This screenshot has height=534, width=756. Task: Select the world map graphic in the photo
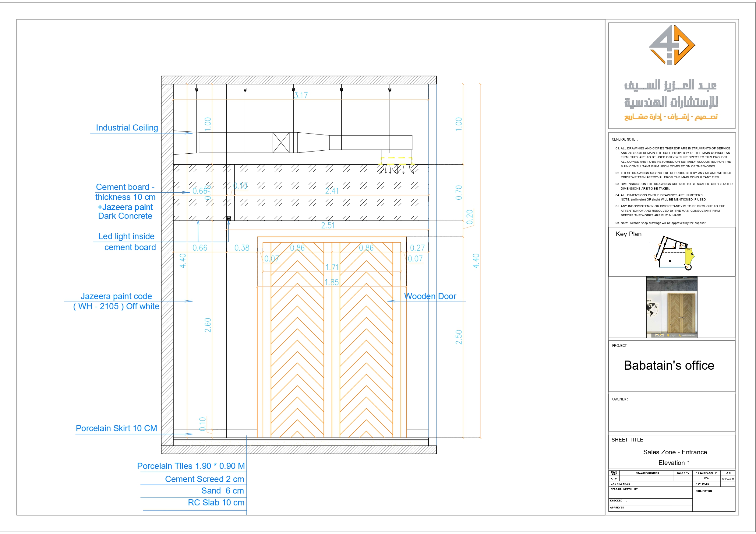(651, 309)
